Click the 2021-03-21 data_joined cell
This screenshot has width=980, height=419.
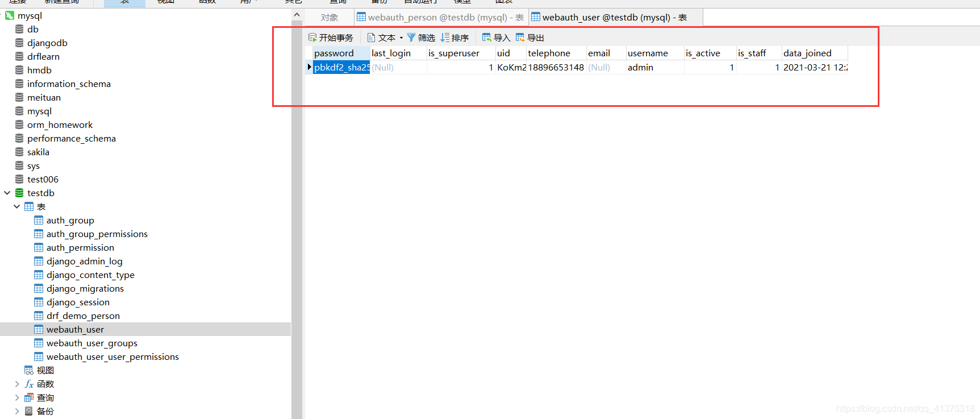(x=815, y=67)
